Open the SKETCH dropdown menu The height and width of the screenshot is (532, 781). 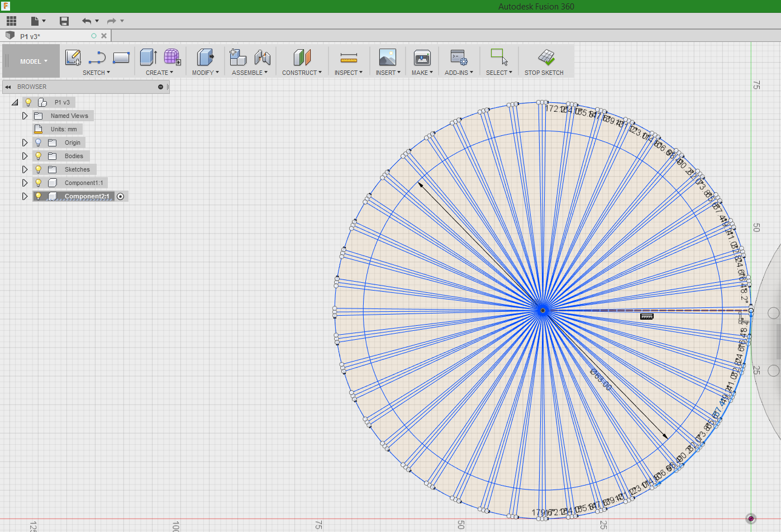(x=96, y=73)
